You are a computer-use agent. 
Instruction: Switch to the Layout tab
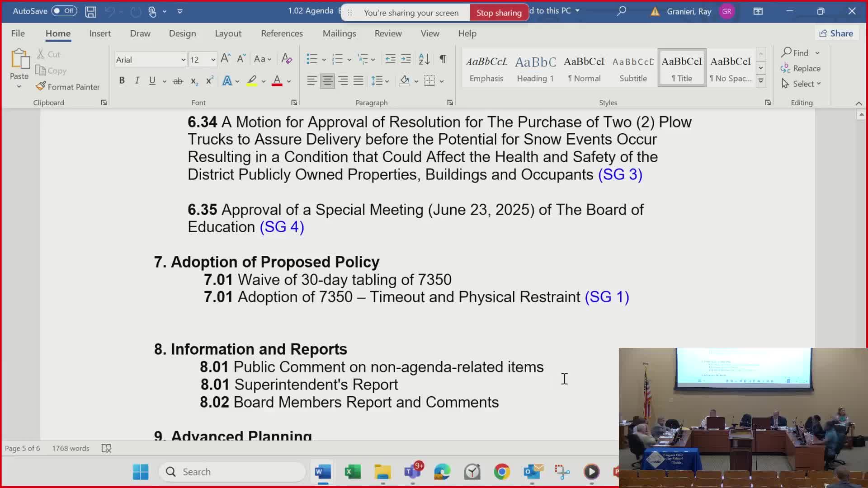click(x=228, y=33)
